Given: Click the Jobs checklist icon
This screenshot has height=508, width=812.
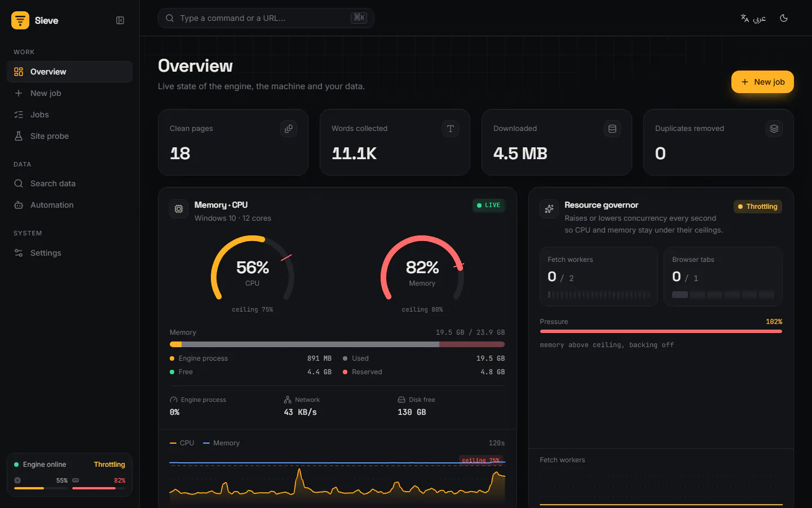Looking at the screenshot, I should tap(19, 115).
